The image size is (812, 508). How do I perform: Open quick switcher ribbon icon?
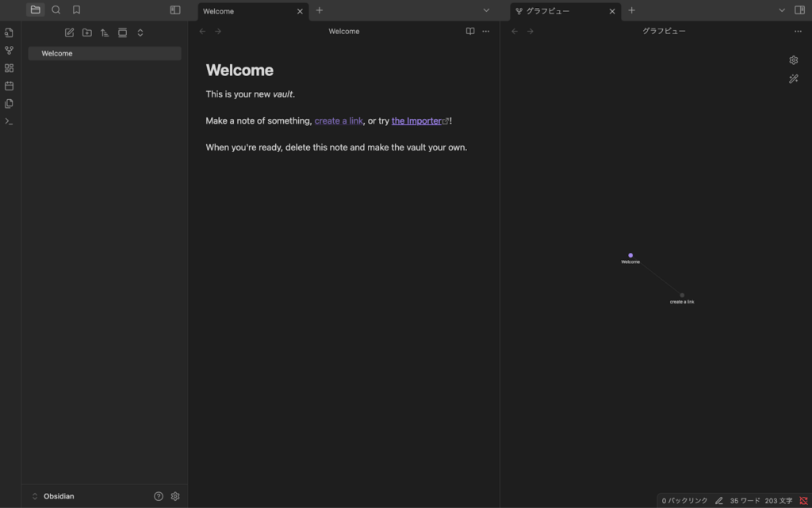click(x=9, y=32)
